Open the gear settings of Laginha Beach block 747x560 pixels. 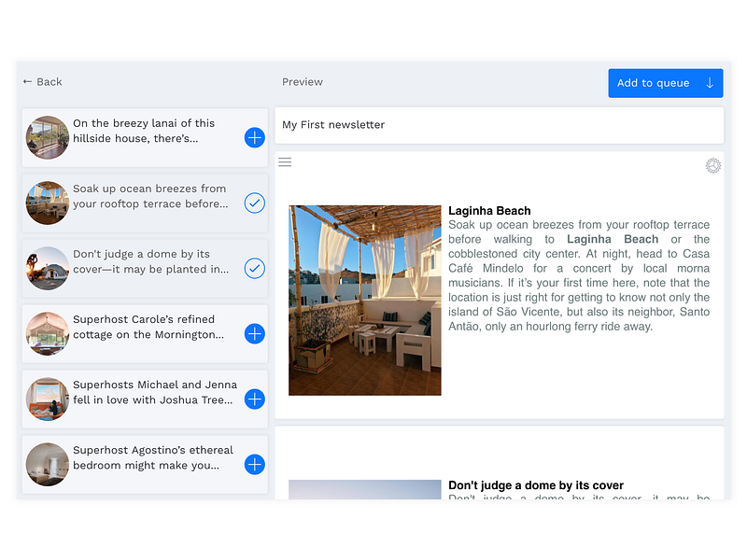pyautogui.click(x=712, y=166)
